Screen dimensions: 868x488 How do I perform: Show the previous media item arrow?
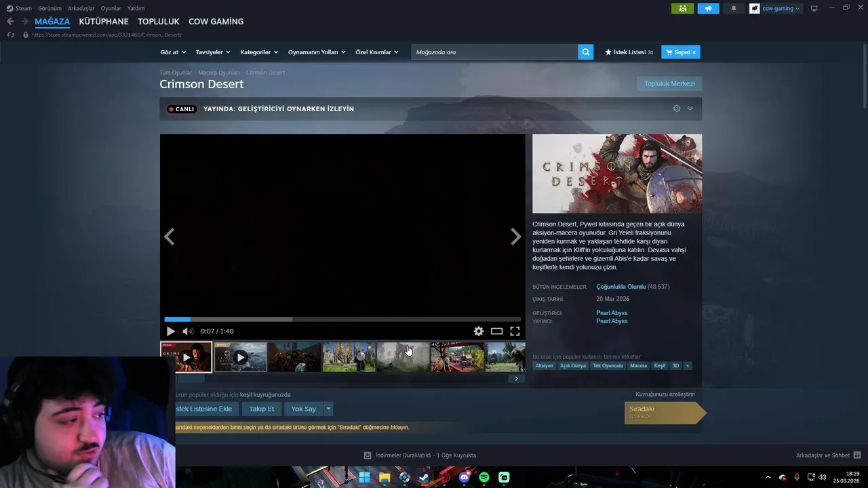pos(170,237)
